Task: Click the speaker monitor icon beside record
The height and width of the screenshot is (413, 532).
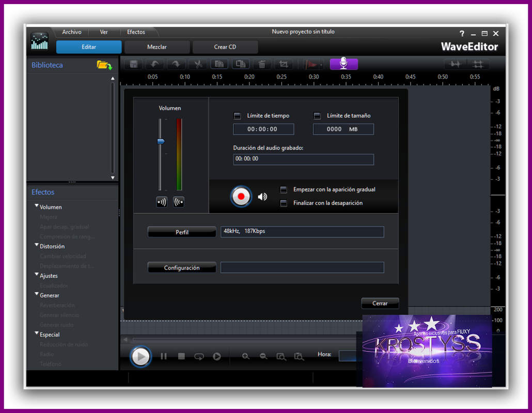Action: pyautogui.click(x=262, y=197)
